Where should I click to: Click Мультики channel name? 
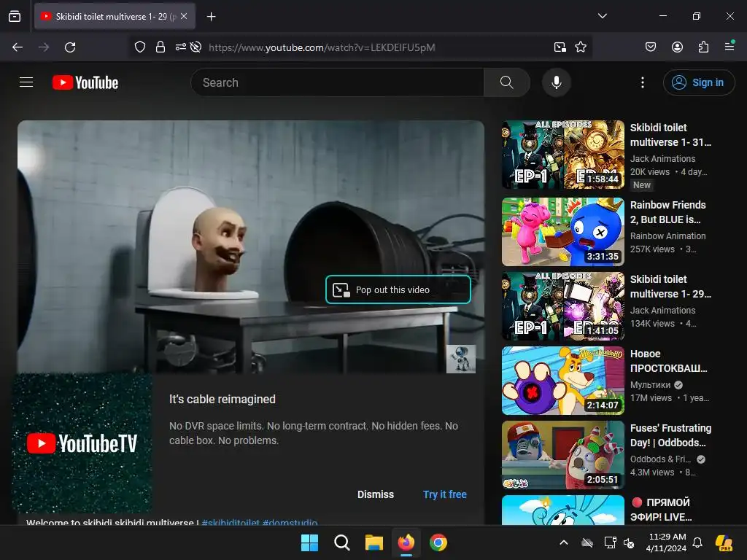[650, 385]
